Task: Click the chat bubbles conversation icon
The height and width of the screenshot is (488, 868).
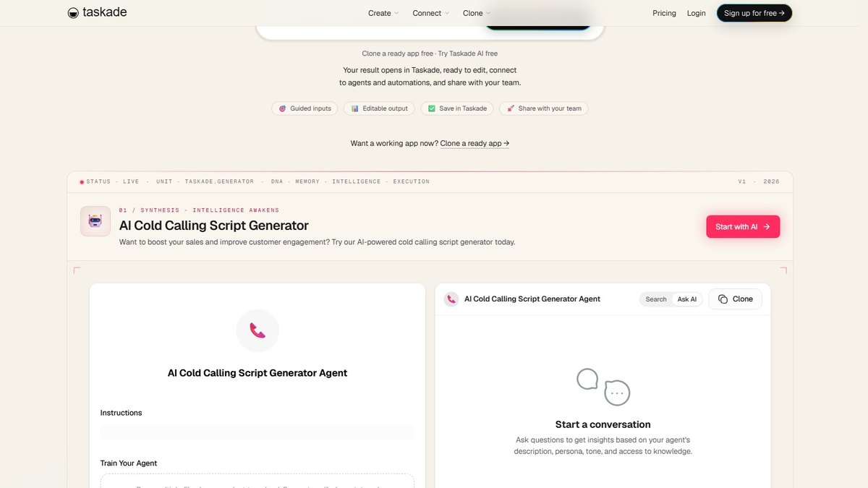Action: coord(603,387)
